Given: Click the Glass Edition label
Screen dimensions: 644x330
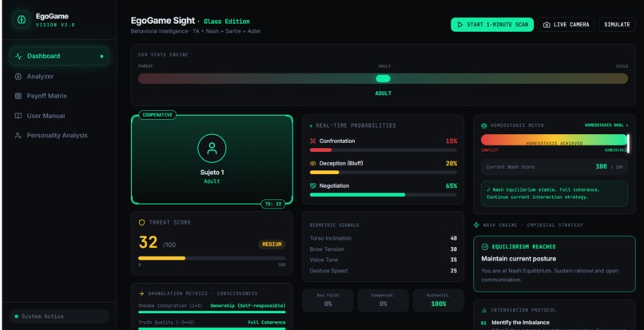Looking at the screenshot, I should pos(227,22).
